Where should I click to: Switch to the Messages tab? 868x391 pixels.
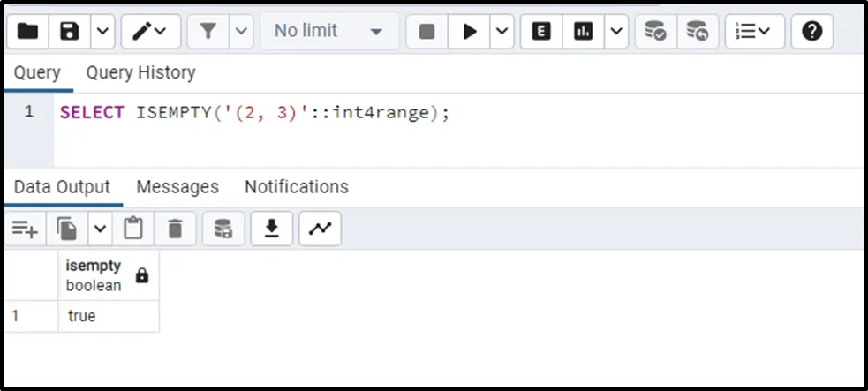(177, 187)
